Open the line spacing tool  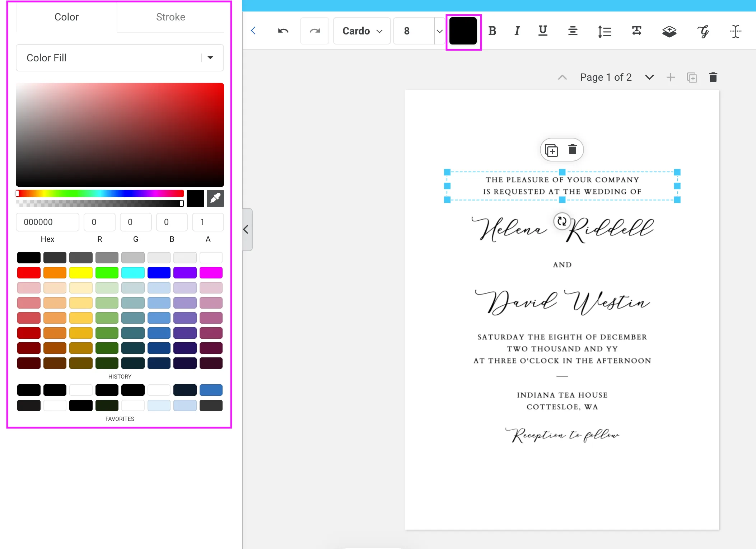tap(604, 31)
